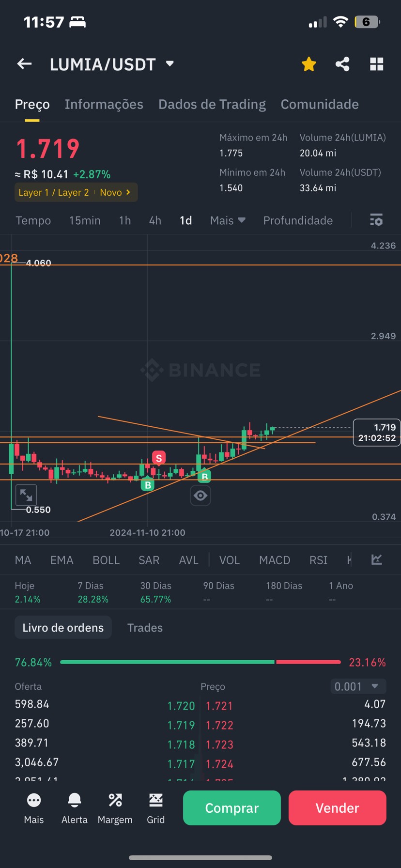Tap the bid price 1.719 in order book
401x868 pixels.
click(x=181, y=725)
